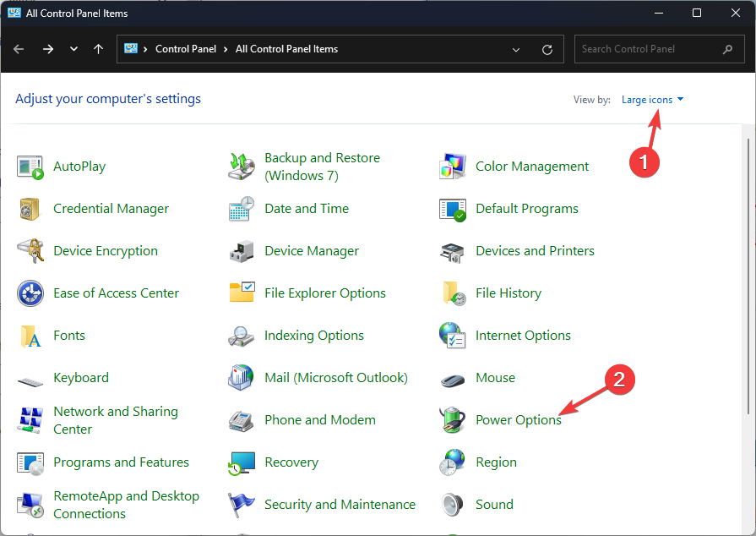Click the Sound speaker icon
This screenshot has width=756, height=536.
click(x=452, y=505)
